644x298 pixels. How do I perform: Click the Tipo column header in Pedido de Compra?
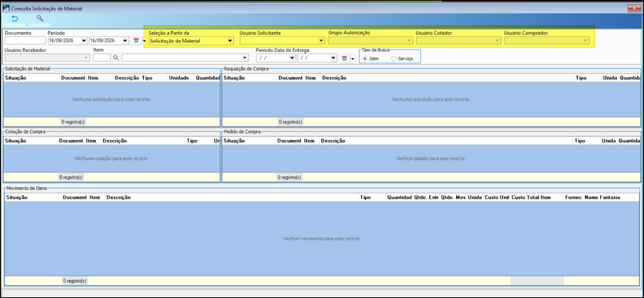pos(587,141)
